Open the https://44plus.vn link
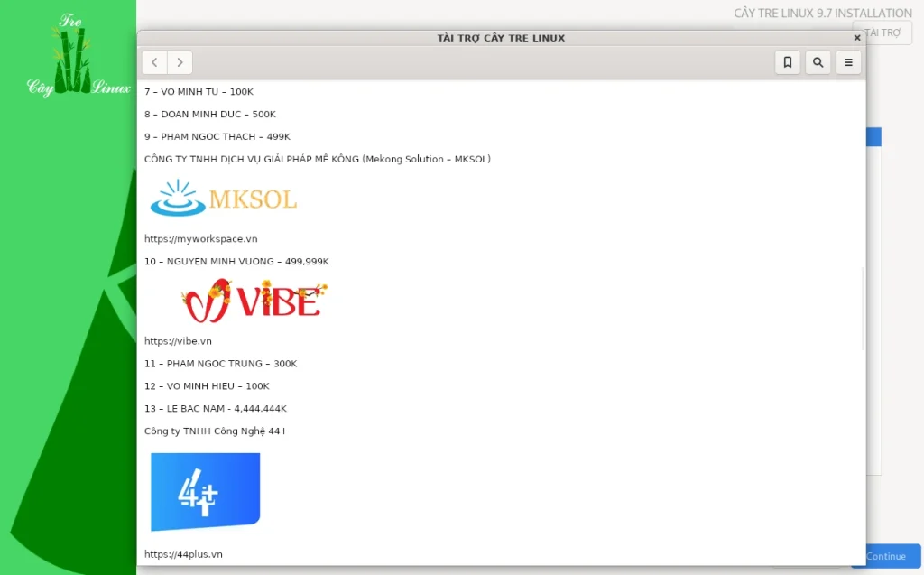 183,554
